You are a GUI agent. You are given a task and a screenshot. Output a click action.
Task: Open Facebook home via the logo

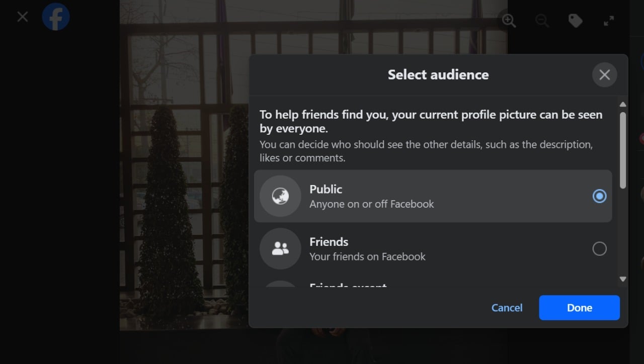(56, 17)
